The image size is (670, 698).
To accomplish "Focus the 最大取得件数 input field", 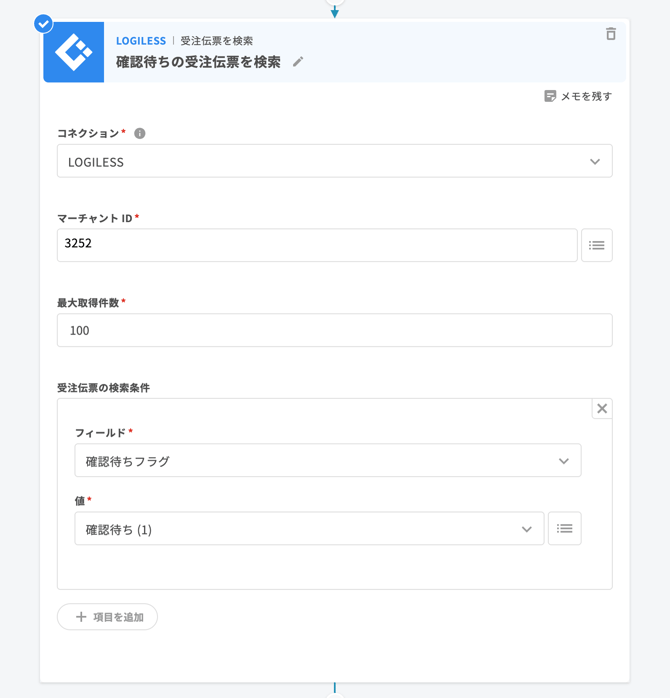I will point(334,330).
